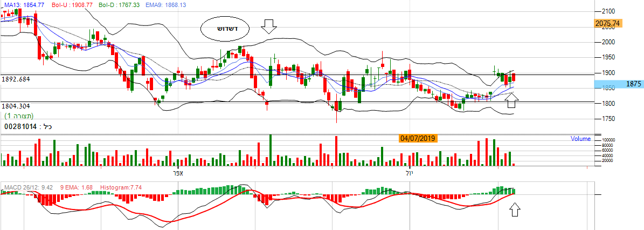Click the up arrow under the MACD panel
Screen dimensions: 644x230
coord(515,209)
